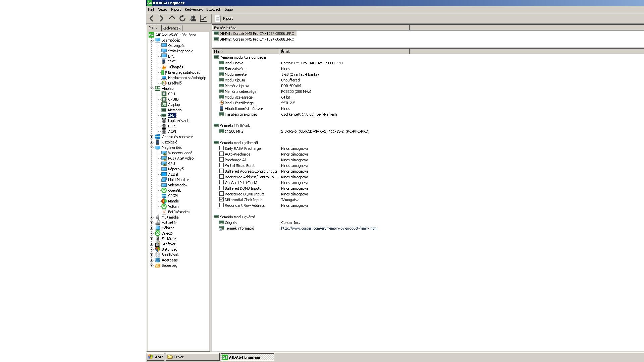Click the user profile toolbar icon
644x362 pixels.
193,18
